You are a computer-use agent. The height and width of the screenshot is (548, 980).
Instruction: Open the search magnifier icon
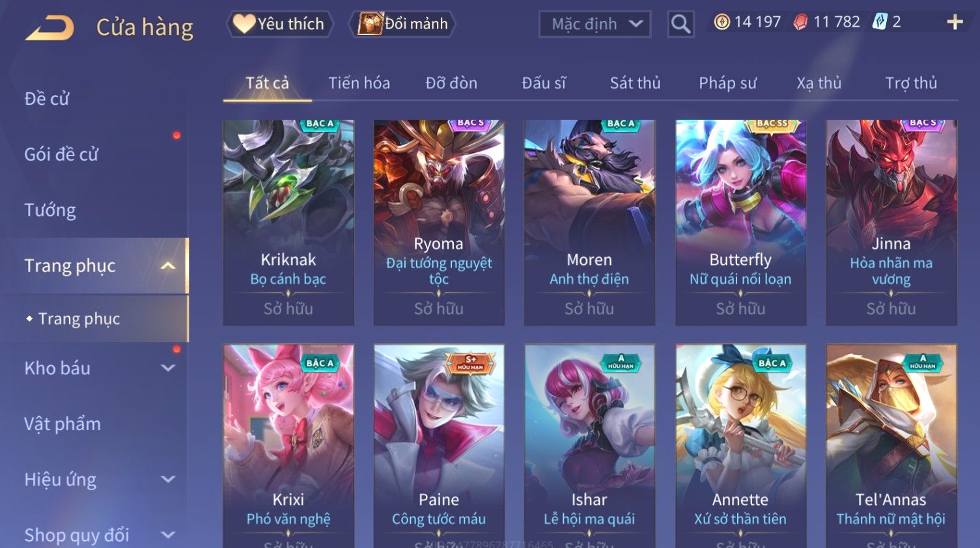(680, 25)
